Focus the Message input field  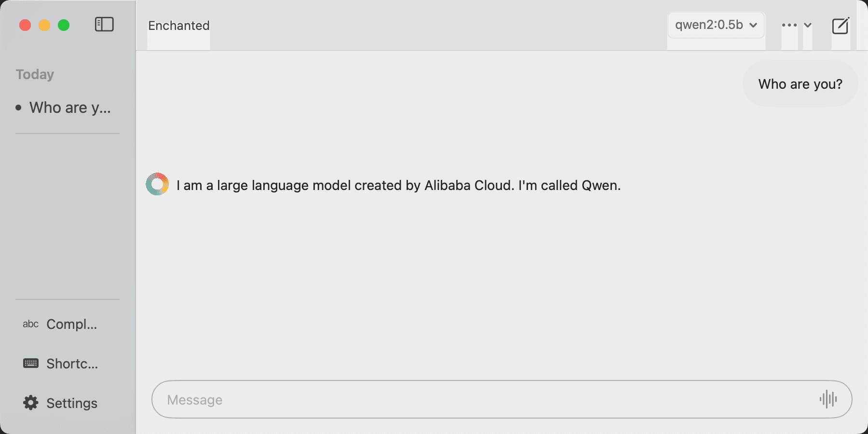(502, 399)
